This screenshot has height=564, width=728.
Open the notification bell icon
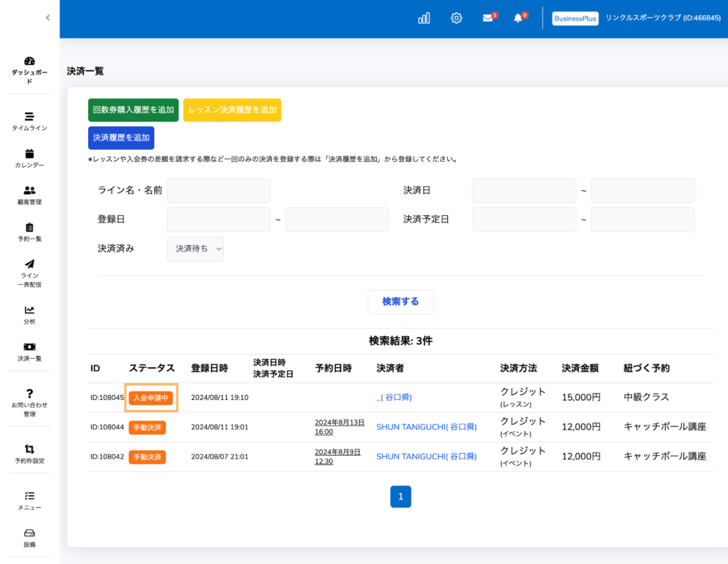tap(520, 18)
